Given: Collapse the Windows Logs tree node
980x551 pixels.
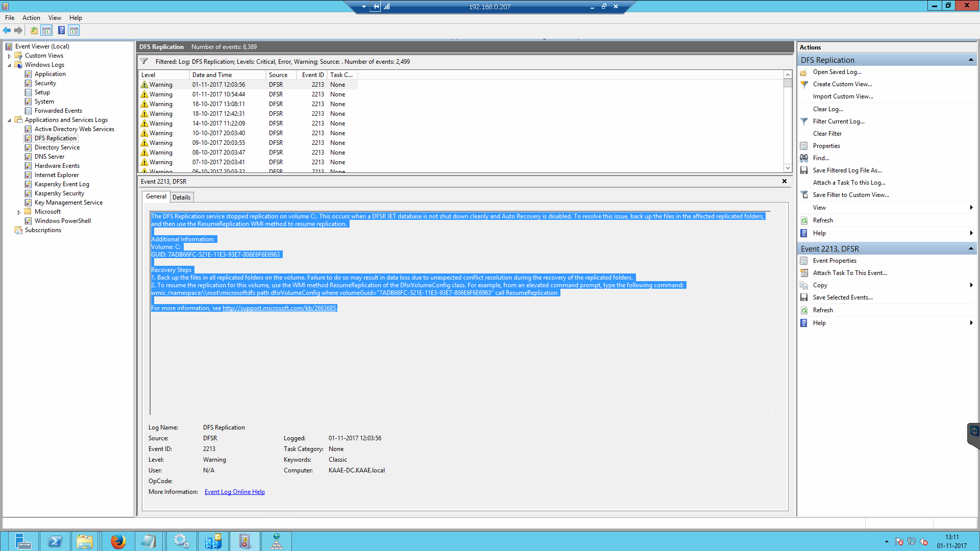Looking at the screenshot, I should click(x=9, y=65).
